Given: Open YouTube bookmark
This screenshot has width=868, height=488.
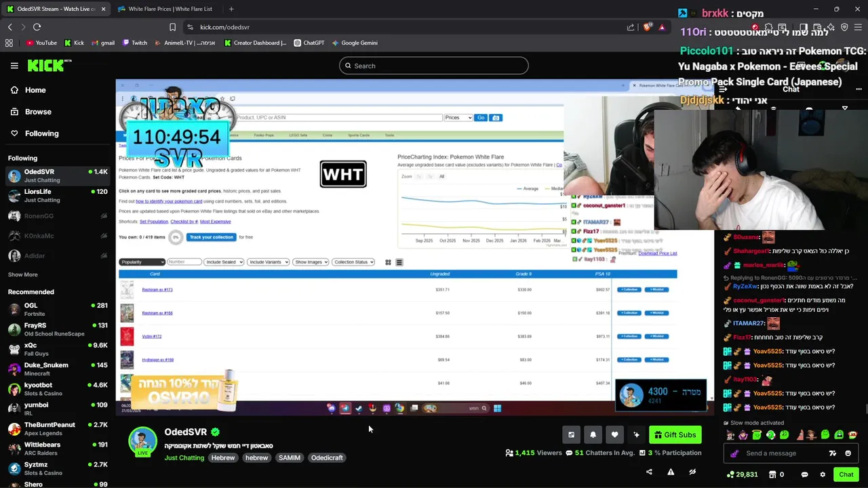Looking at the screenshot, I should tap(41, 43).
